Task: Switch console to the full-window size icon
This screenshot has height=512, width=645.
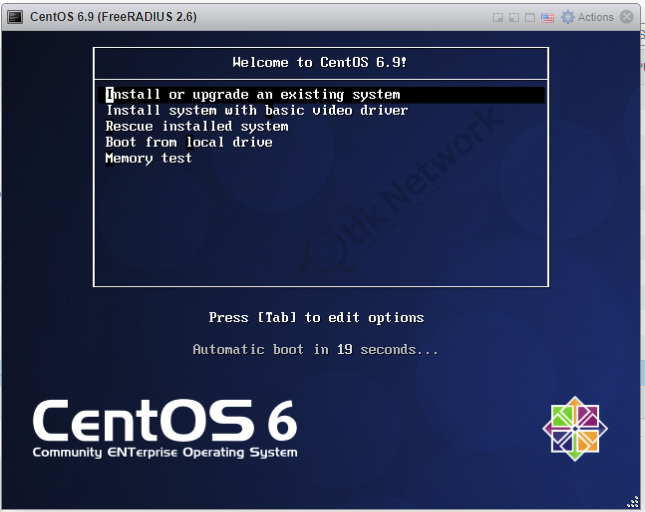Action: tap(530, 18)
